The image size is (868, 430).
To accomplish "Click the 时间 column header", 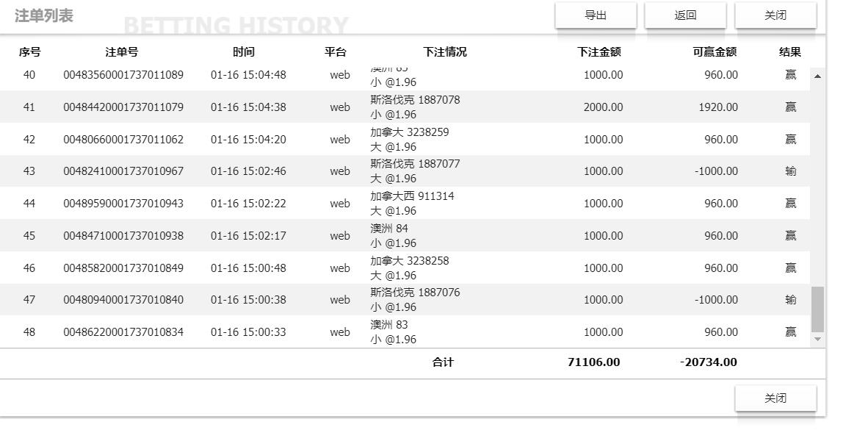I will [x=244, y=52].
